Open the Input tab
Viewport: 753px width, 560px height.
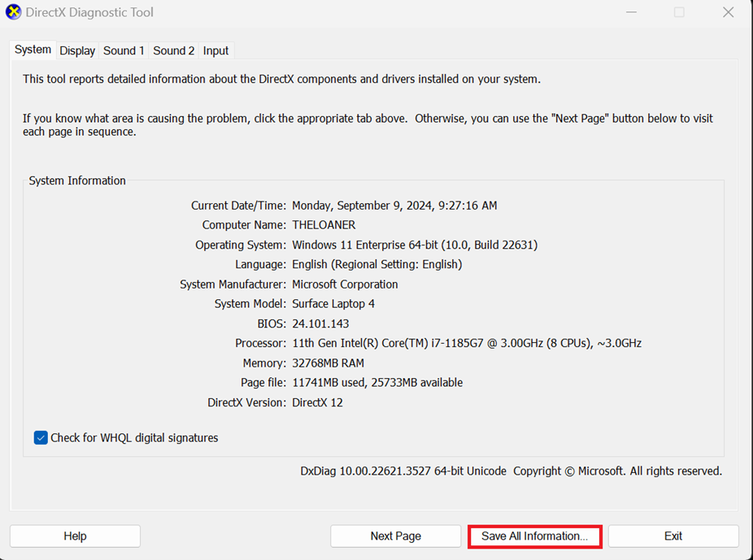(215, 50)
